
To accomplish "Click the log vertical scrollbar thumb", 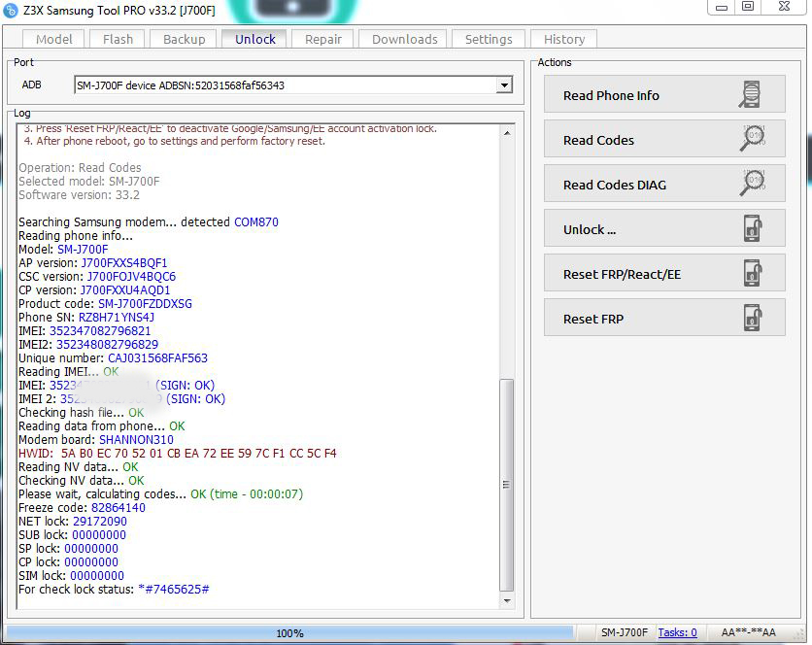I will pos(507,485).
